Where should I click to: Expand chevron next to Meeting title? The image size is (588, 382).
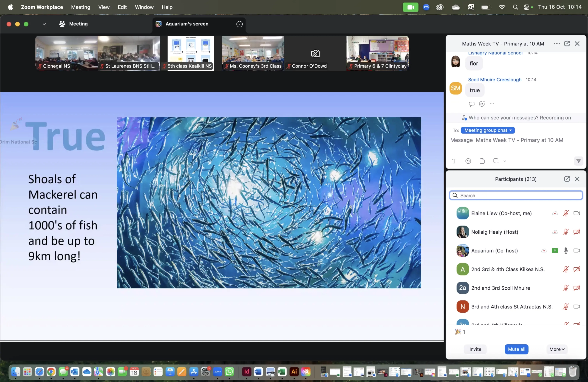click(44, 24)
